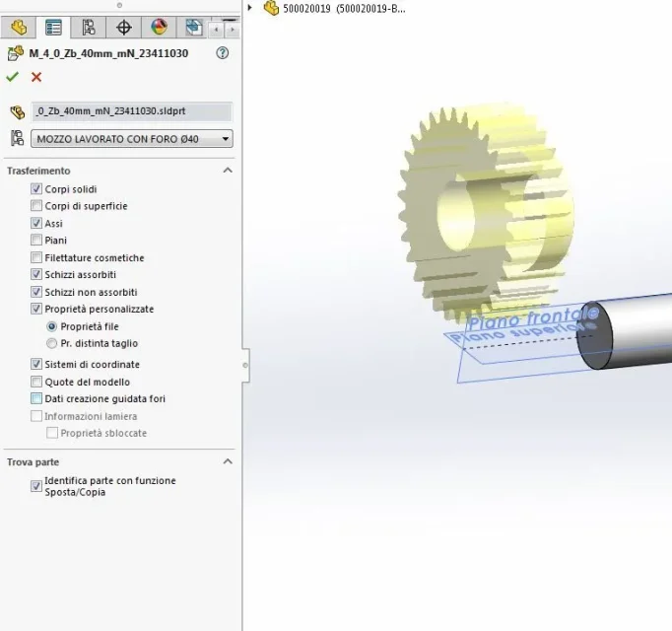Enable the Piani checkbox
The width and height of the screenshot is (672, 631).
36,240
